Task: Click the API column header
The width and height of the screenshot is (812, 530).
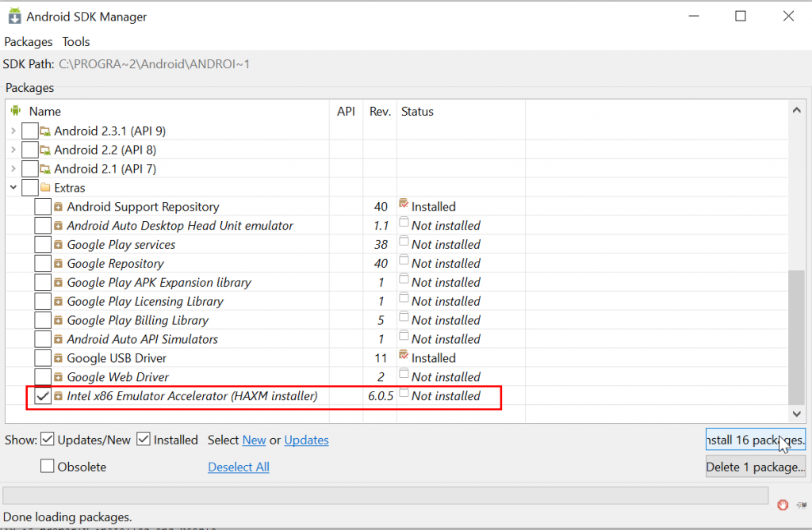Action: pyautogui.click(x=346, y=111)
